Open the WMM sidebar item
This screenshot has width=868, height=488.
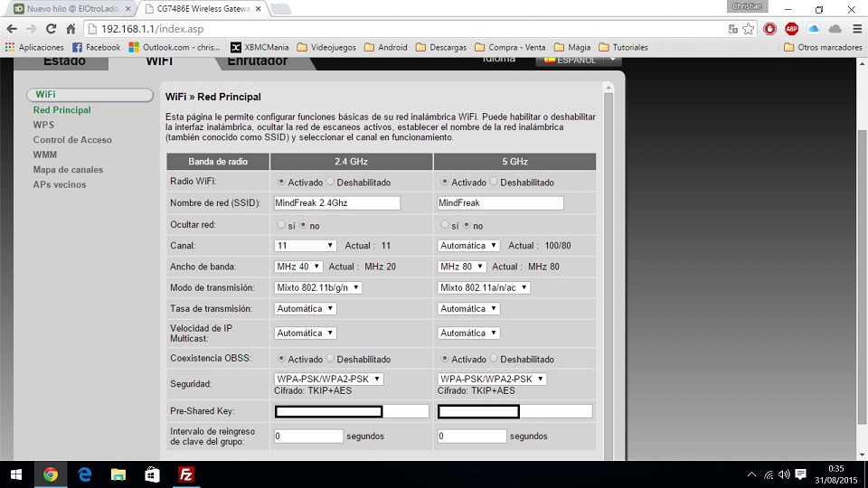click(x=45, y=155)
